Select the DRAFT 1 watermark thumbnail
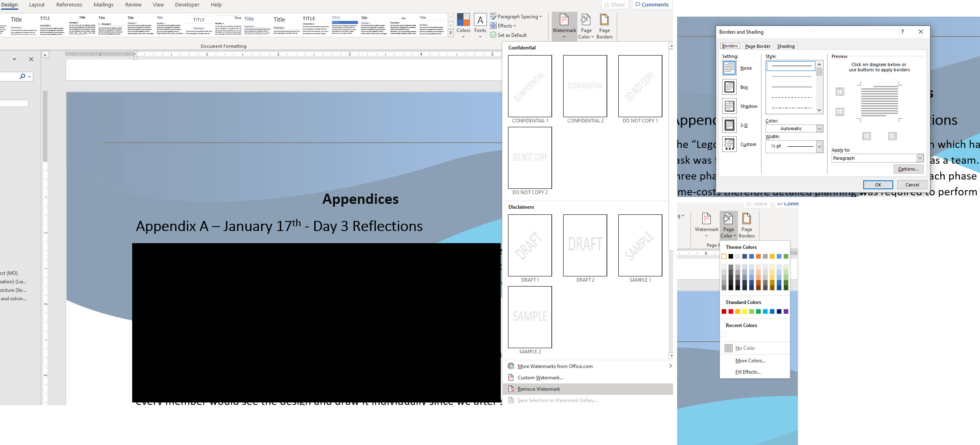The height and width of the screenshot is (445, 980). [x=530, y=246]
